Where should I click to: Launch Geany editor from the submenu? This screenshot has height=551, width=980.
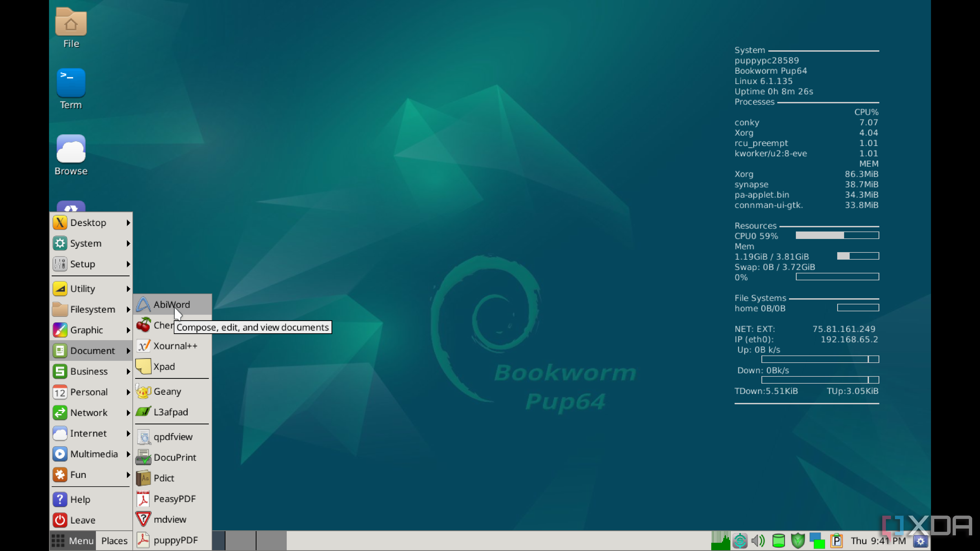tap(172, 391)
